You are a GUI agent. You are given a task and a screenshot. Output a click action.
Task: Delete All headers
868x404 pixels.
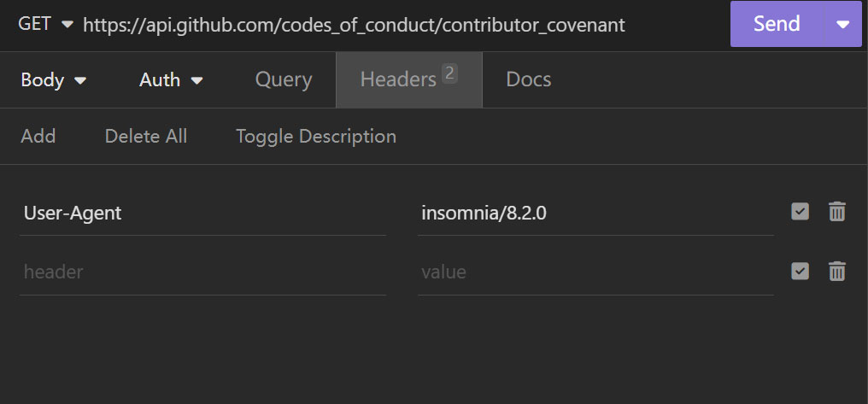click(146, 136)
